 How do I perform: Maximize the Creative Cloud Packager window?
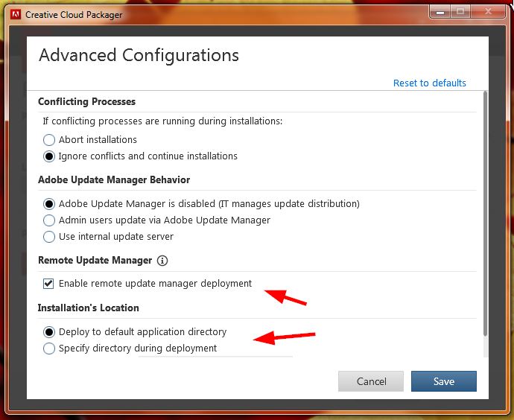(x=460, y=12)
